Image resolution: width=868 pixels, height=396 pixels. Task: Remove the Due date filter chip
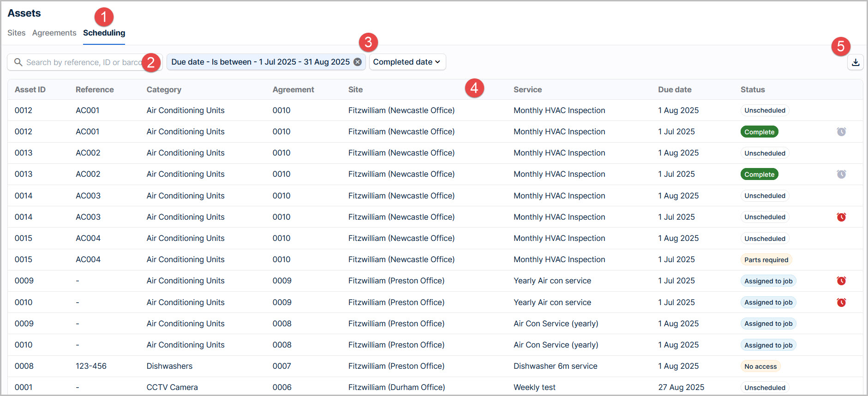tap(358, 62)
